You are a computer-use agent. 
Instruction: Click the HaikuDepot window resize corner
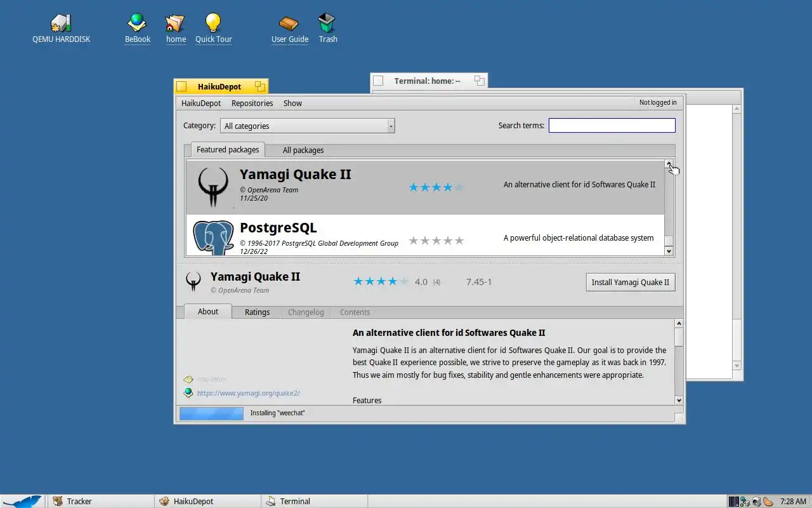point(679,418)
